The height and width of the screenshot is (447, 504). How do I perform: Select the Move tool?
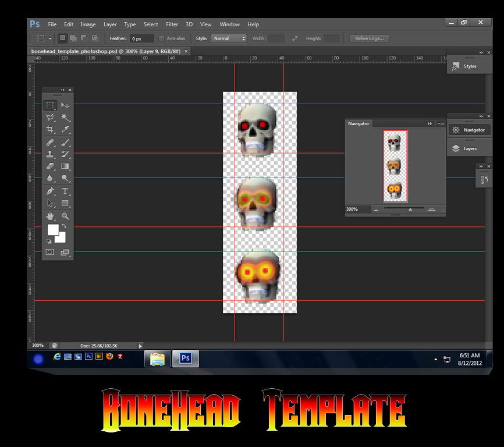pos(65,105)
